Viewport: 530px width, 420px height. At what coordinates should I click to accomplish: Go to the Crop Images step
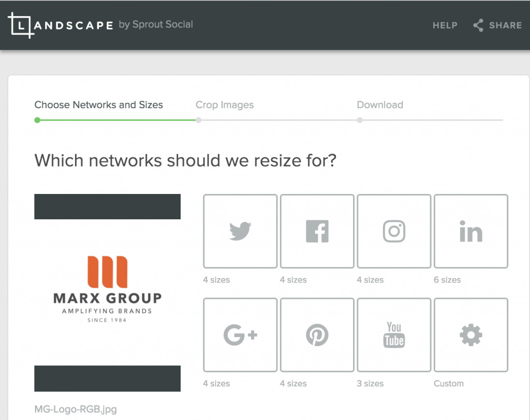point(225,105)
